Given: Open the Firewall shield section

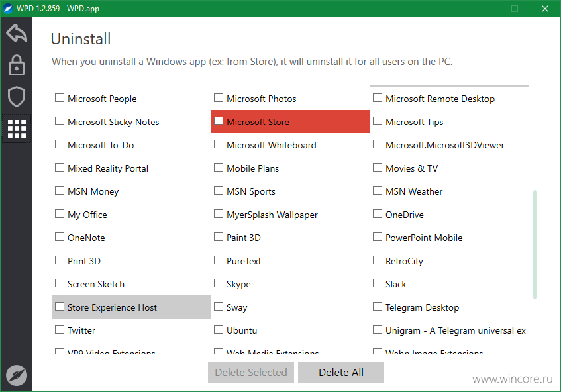Looking at the screenshot, I should point(17,97).
